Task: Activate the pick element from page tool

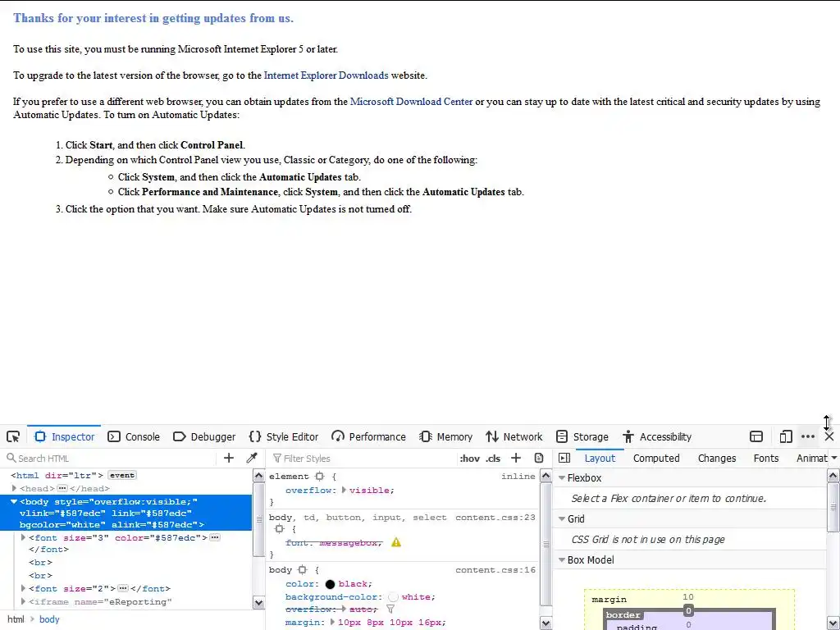Action: point(13,436)
